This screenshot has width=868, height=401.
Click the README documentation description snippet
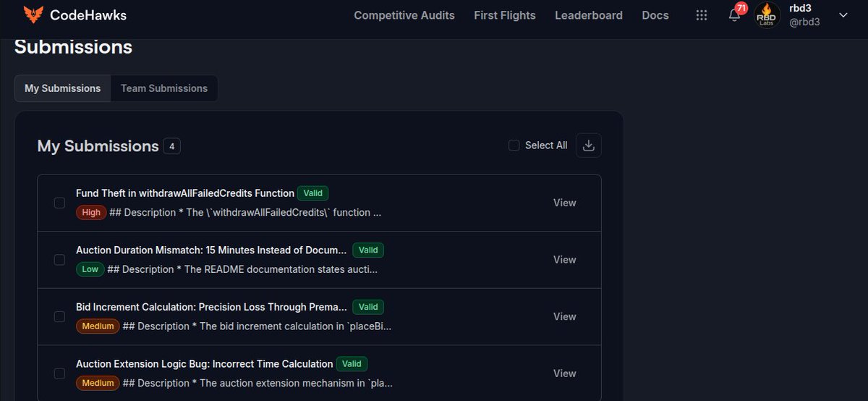[242, 269]
